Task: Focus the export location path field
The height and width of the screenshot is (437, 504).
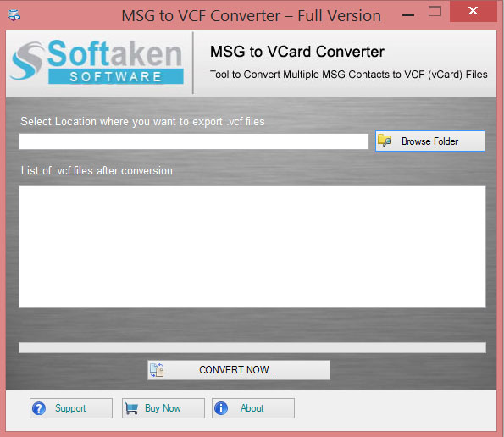Action: coord(194,141)
